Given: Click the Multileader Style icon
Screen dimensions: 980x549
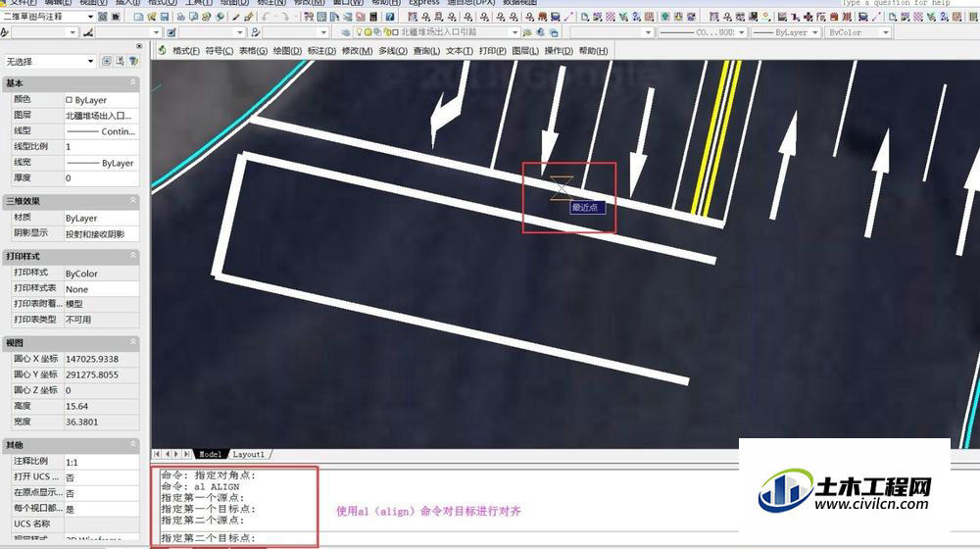Looking at the screenshot, I should pos(255,32).
